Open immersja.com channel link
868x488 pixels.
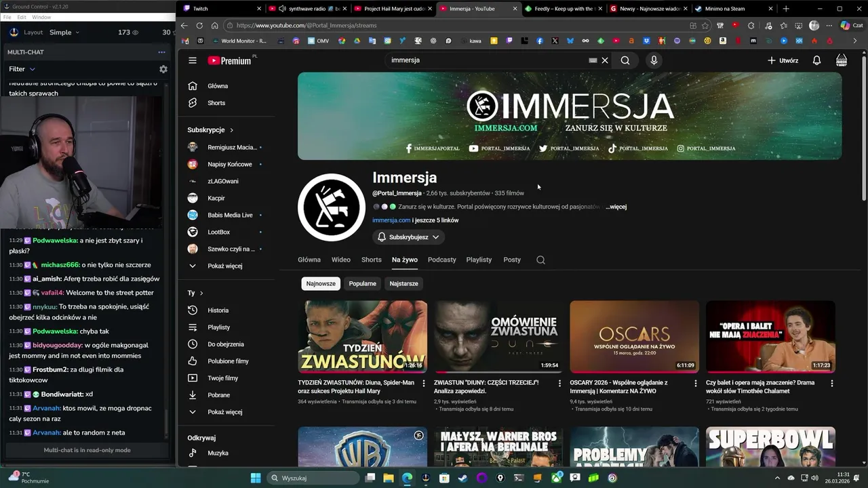pos(391,220)
